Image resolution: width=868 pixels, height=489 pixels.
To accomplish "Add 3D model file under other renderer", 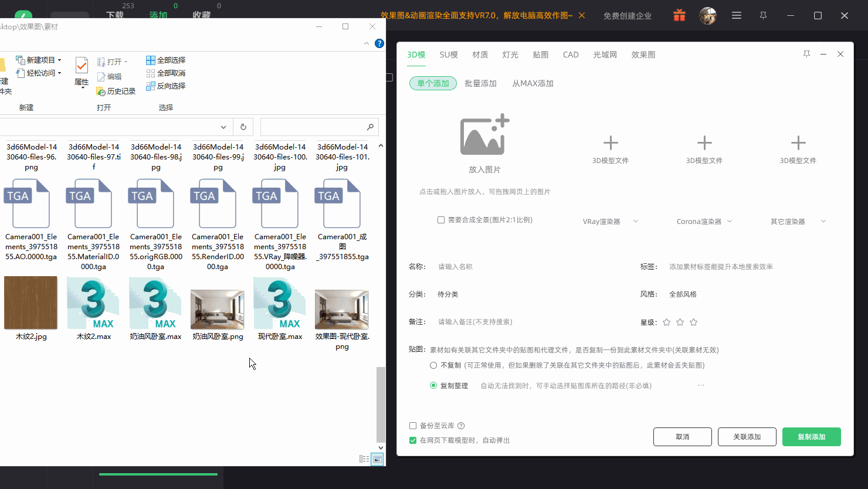I will (x=798, y=142).
